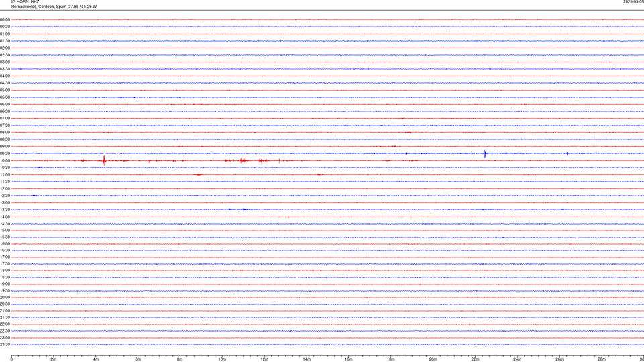Click the 14:00 time label
This screenshot has width=644, height=362.
[x=5, y=217]
